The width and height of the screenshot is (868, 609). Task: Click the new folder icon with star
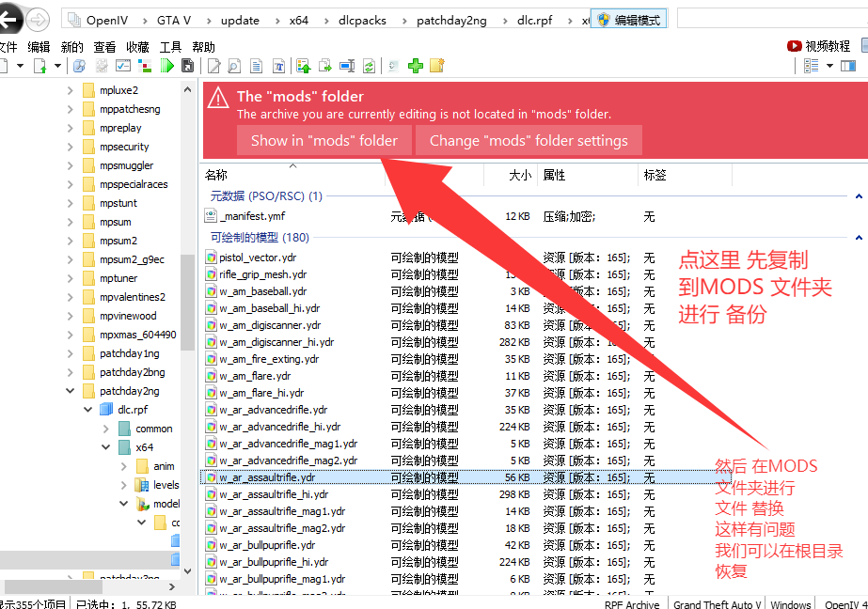pyautogui.click(x=437, y=66)
